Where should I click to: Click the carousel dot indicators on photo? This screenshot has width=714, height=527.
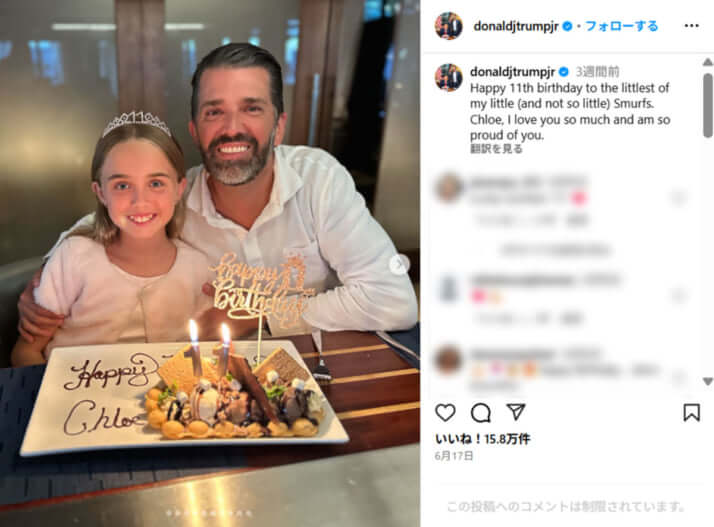(x=209, y=513)
